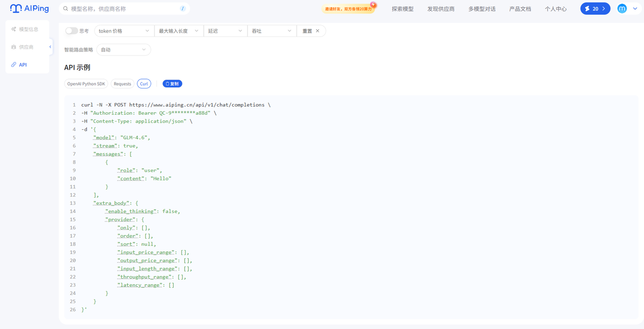Image resolution: width=644 pixels, height=329 pixels.
Task: Click line number 26 in code
Action: click(73, 310)
